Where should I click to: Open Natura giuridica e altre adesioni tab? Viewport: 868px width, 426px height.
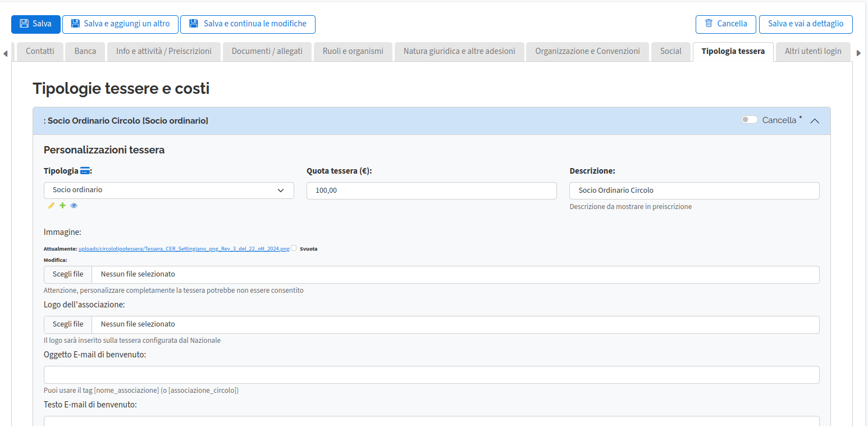click(459, 51)
